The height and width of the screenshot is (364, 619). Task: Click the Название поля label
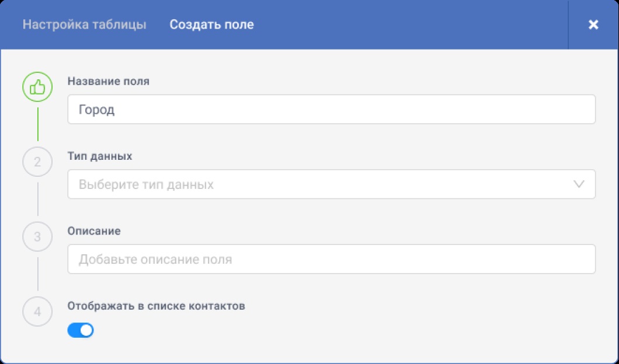109,82
